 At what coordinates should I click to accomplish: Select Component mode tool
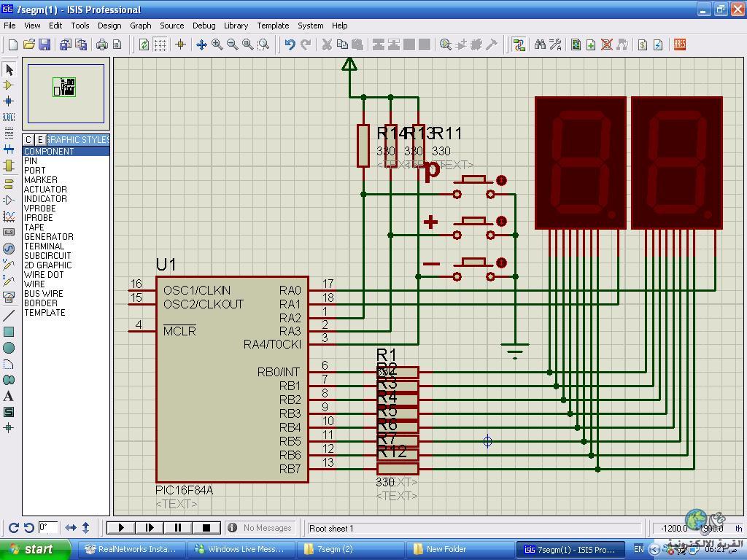9,85
